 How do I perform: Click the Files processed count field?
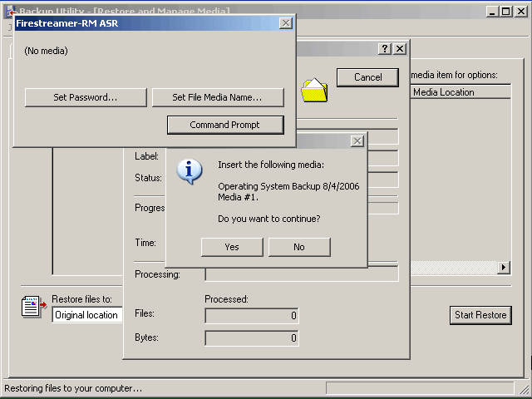coord(252,316)
